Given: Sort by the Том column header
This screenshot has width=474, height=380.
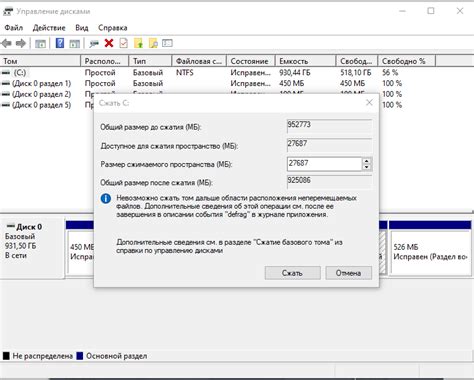Looking at the screenshot, I should (x=40, y=61).
